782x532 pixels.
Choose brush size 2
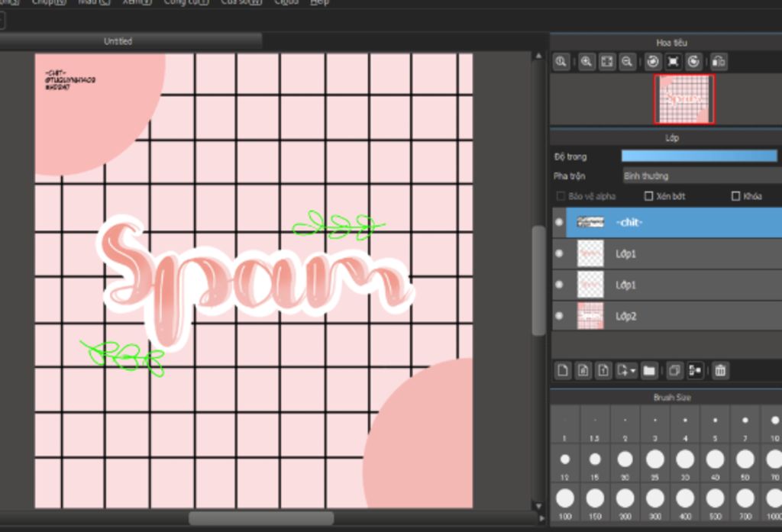(x=625, y=424)
